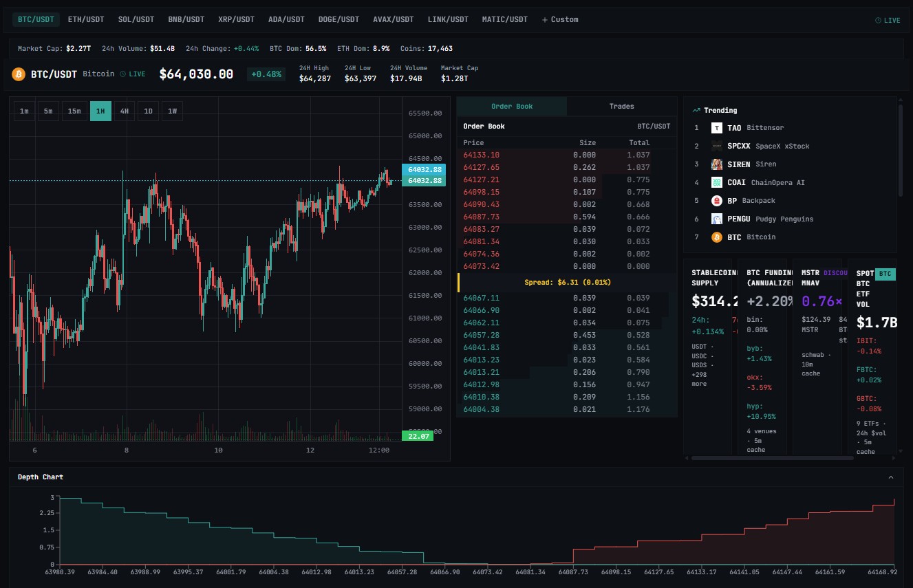This screenshot has height=588, width=913.
Task: Click bid price 64041.83 row
Action: (567, 347)
